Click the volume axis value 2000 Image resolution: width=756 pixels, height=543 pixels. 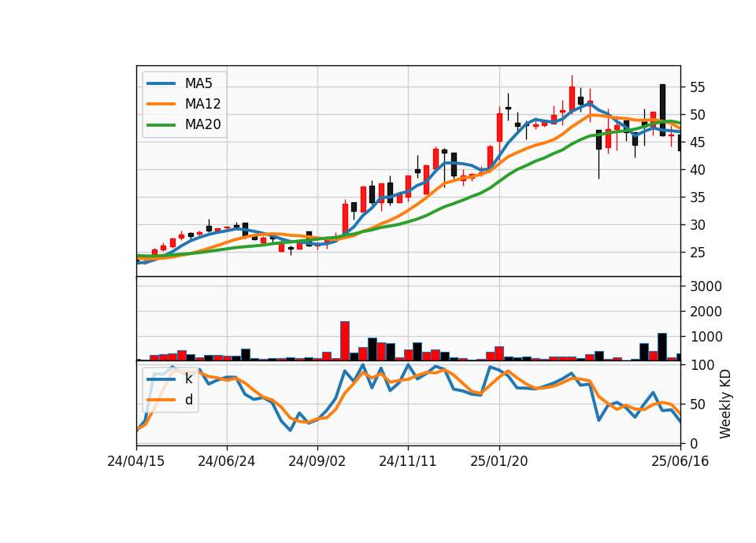point(706,312)
